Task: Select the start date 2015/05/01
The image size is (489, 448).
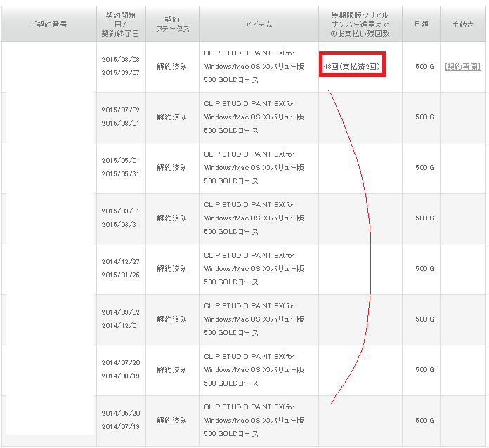Action: 121,161
